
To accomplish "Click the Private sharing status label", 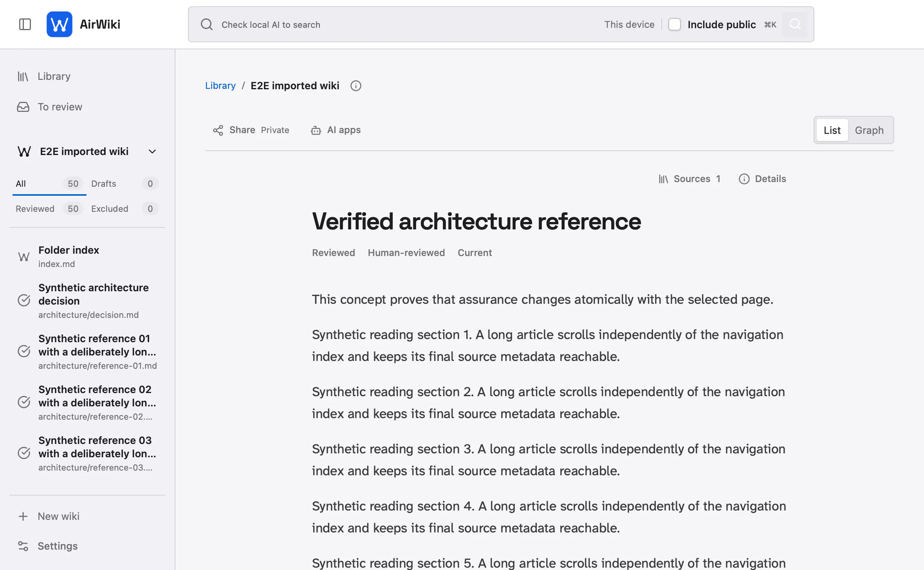I will point(275,130).
